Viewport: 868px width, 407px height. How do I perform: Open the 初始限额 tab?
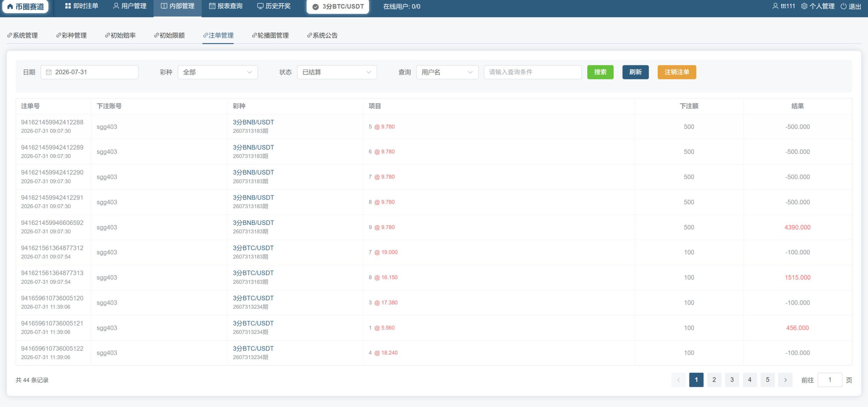point(169,35)
